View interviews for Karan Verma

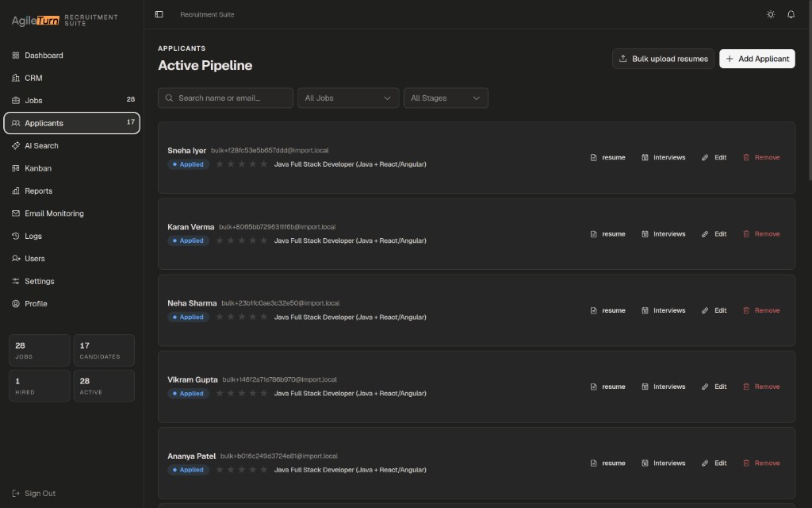click(664, 234)
